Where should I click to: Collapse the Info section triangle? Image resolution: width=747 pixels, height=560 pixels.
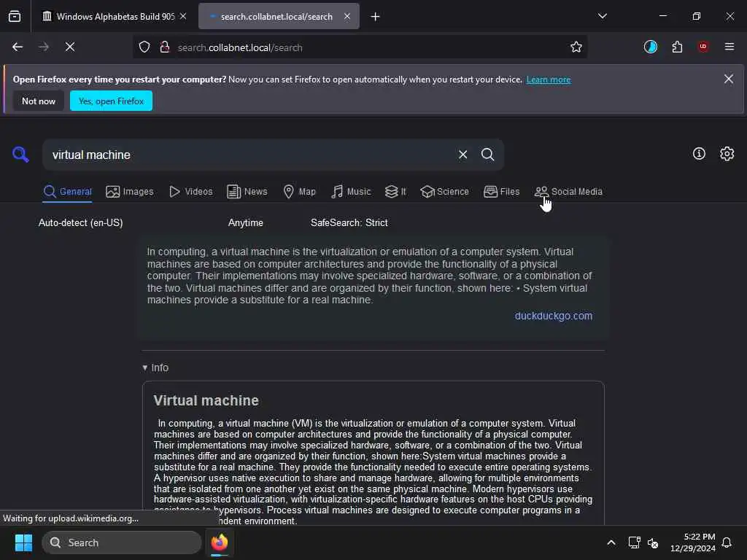(x=145, y=367)
